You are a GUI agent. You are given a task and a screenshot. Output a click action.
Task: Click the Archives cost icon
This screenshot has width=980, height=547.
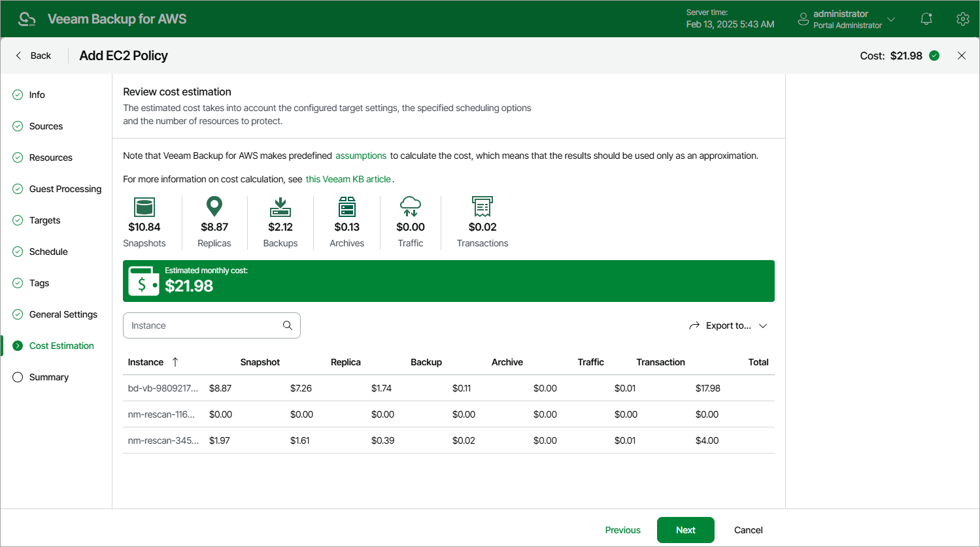(347, 207)
